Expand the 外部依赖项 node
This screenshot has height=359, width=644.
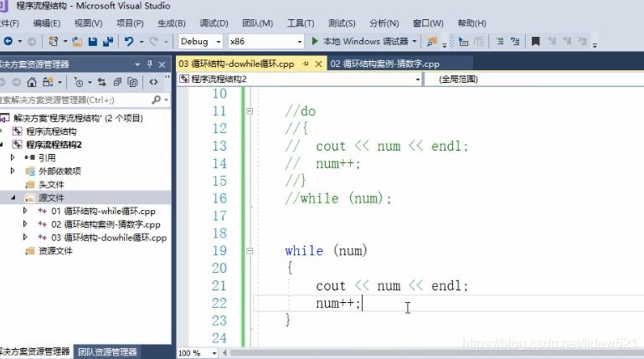13,170
